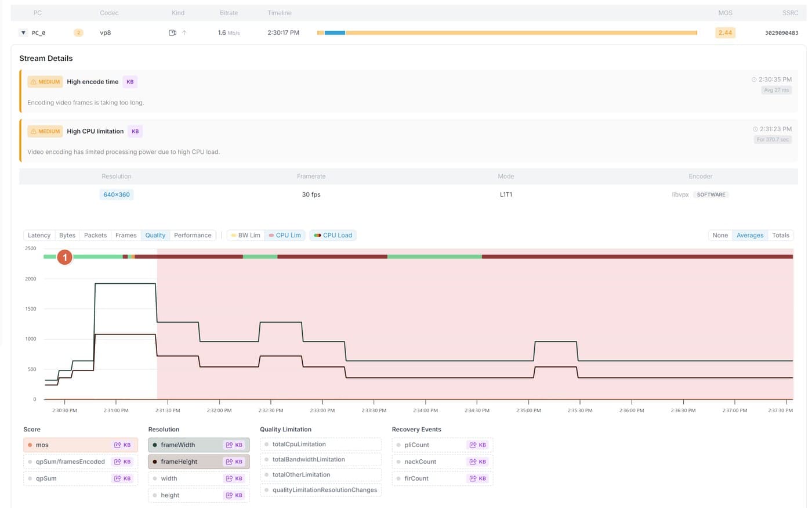
Task: Click the upload arrow icon beside camera
Action: click(x=184, y=33)
